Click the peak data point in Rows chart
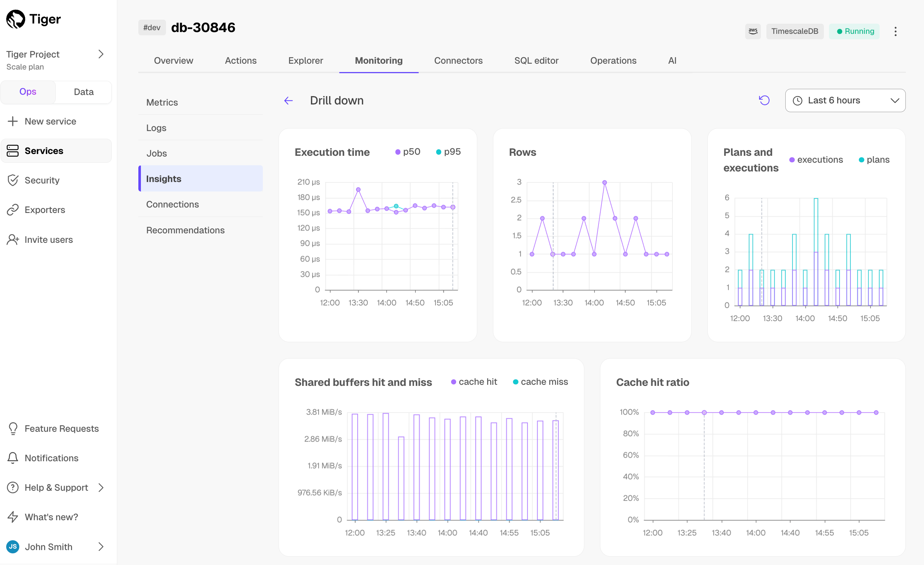The image size is (924, 565). tap(604, 183)
